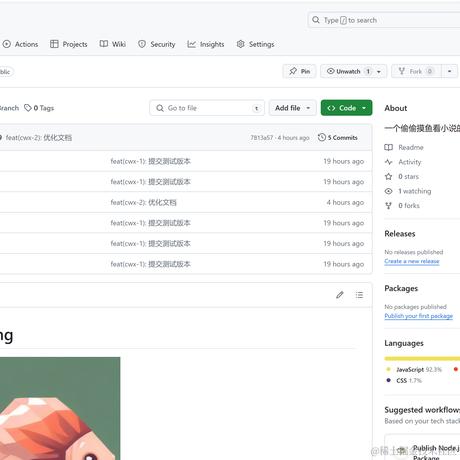Image resolution: width=460 pixels, height=460 pixels.
Task: Click the Activity pulse icon
Action: [389, 162]
